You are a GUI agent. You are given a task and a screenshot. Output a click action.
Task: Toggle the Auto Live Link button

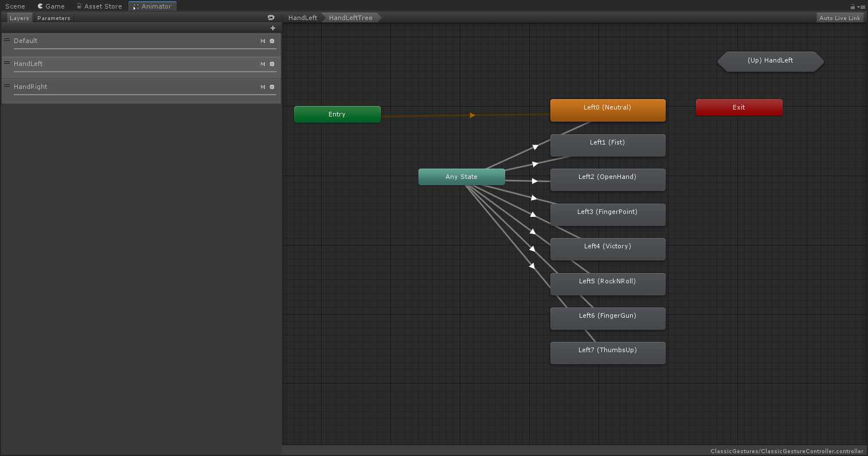click(839, 18)
